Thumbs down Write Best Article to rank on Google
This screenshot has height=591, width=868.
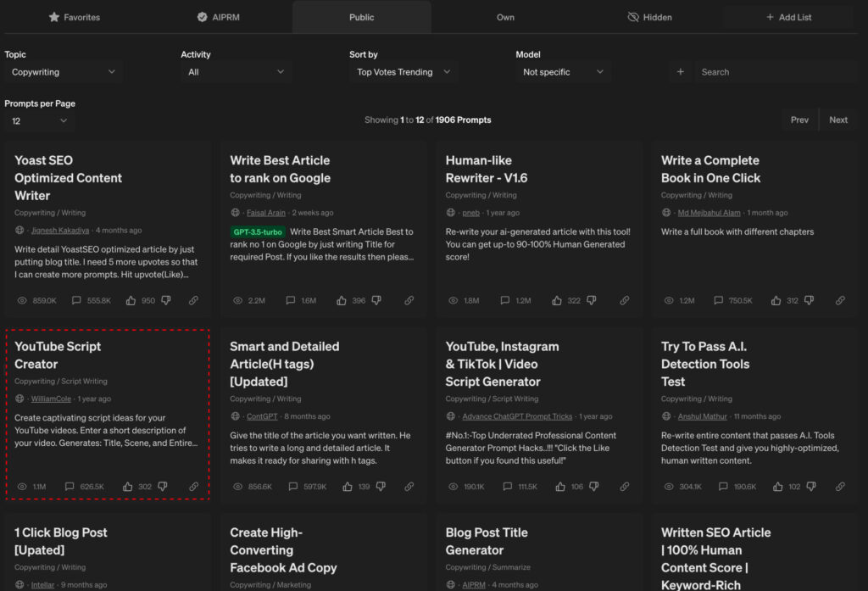tap(376, 300)
